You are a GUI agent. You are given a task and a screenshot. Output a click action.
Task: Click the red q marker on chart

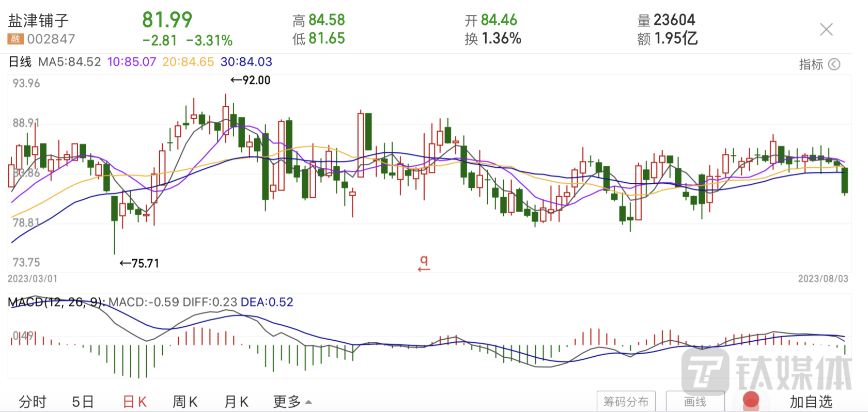[x=424, y=263]
